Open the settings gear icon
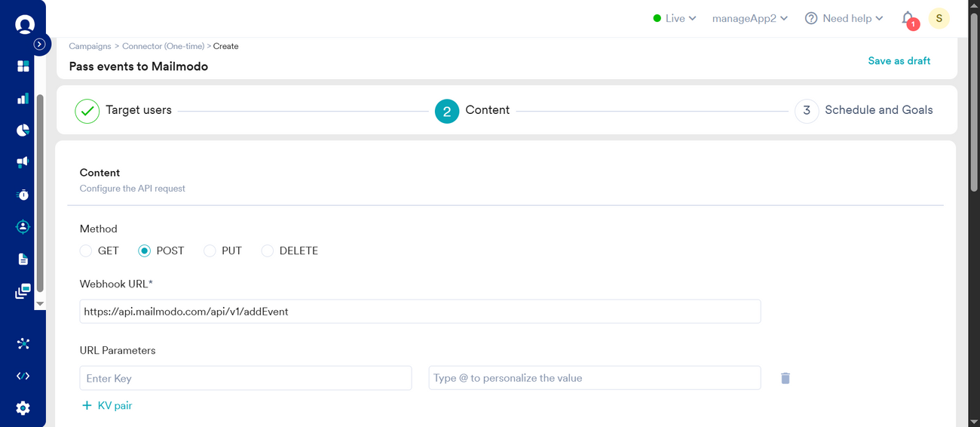This screenshot has width=980, height=427. (x=23, y=408)
